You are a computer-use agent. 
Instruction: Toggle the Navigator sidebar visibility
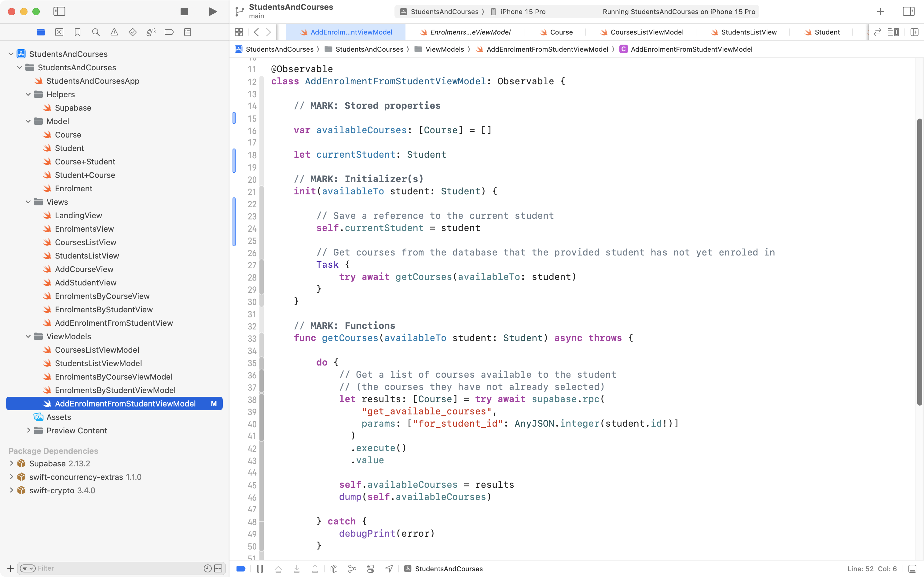[59, 11]
